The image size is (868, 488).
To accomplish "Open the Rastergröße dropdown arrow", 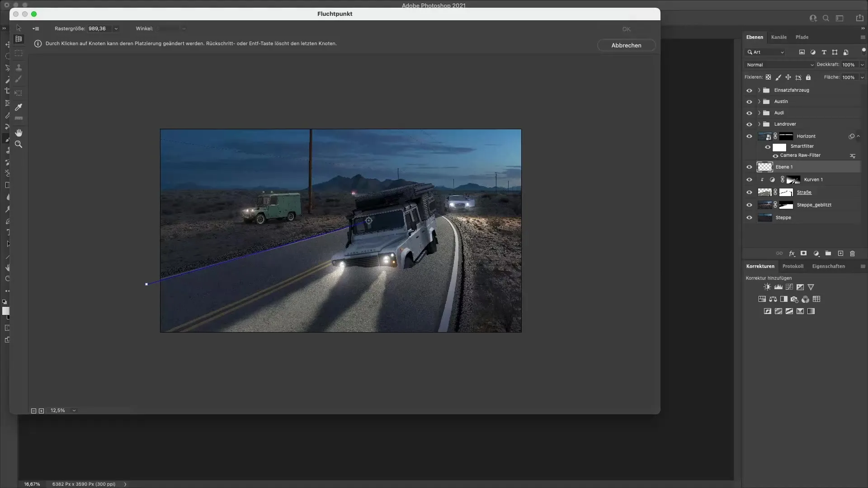I will pos(116,28).
